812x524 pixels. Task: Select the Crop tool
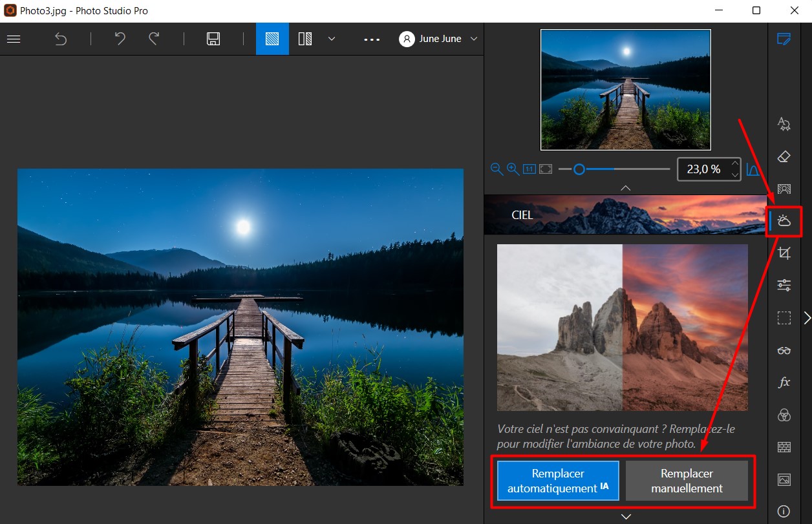pyautogui.click(x=784, y=253)
